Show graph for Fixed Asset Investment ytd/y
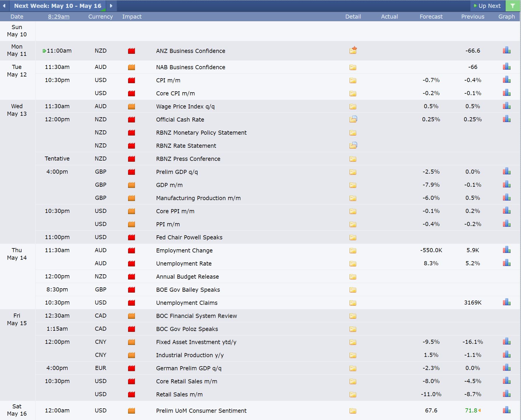Image resolution: width=521 pixels, height=420 pixels. [506, 341]
